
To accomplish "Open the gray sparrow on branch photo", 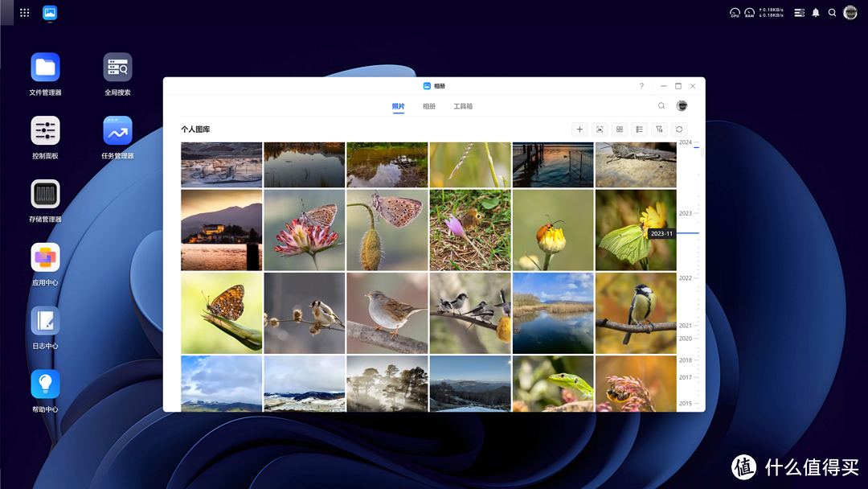I will tap(387, 313).
